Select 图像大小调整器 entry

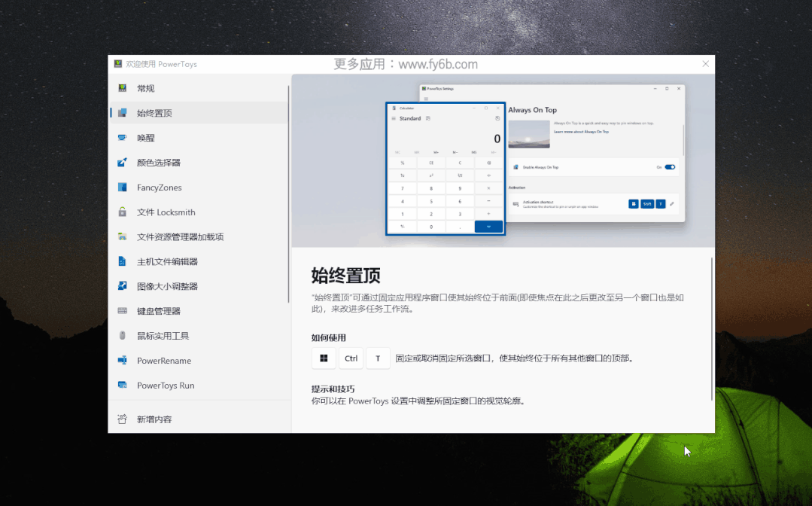click(199, 286)
